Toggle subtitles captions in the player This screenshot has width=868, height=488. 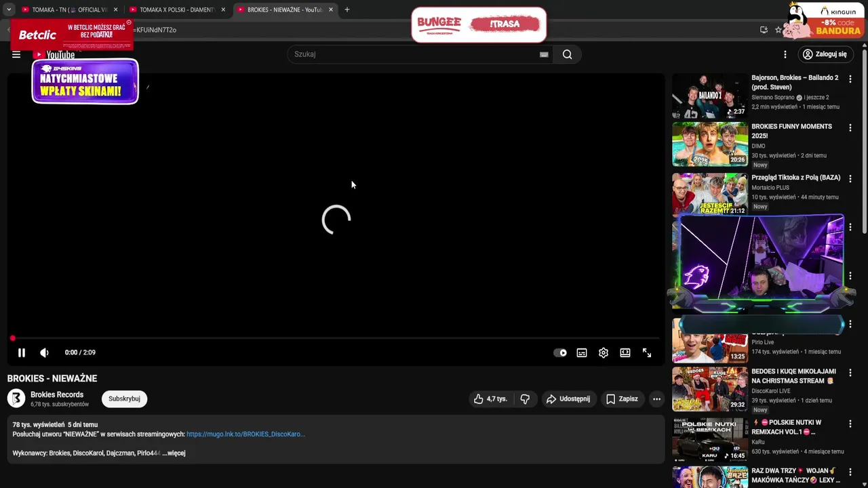tap(582, 352)
